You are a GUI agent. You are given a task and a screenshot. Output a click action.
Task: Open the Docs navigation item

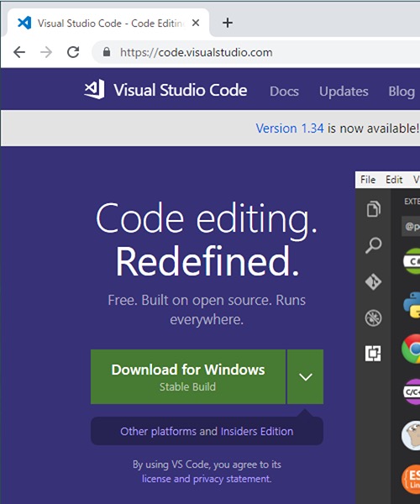(x=284, y=92)
